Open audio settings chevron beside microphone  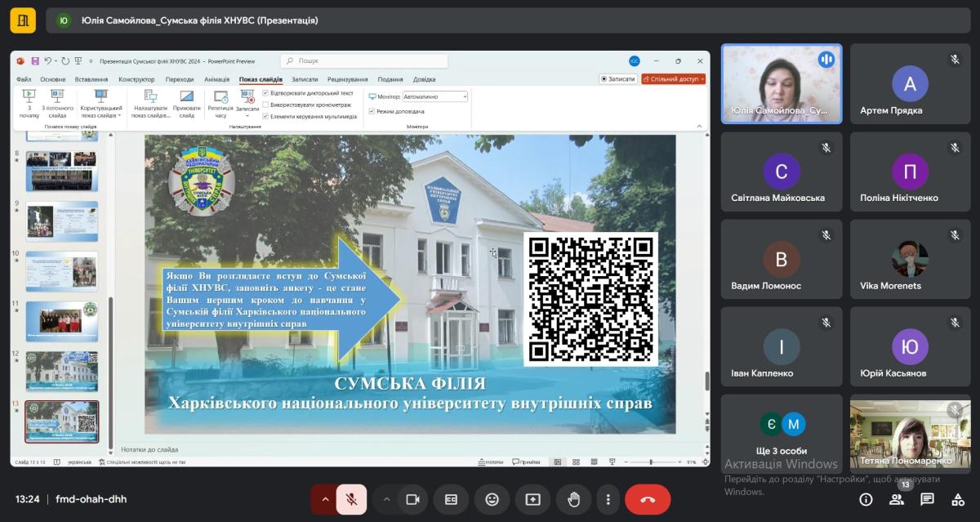[325, 499]
